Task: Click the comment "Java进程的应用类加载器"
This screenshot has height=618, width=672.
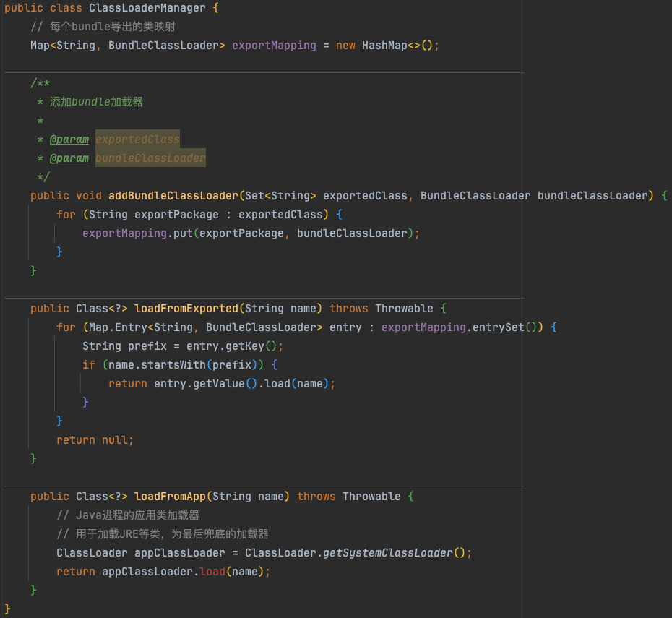Action: click(137, 515)
